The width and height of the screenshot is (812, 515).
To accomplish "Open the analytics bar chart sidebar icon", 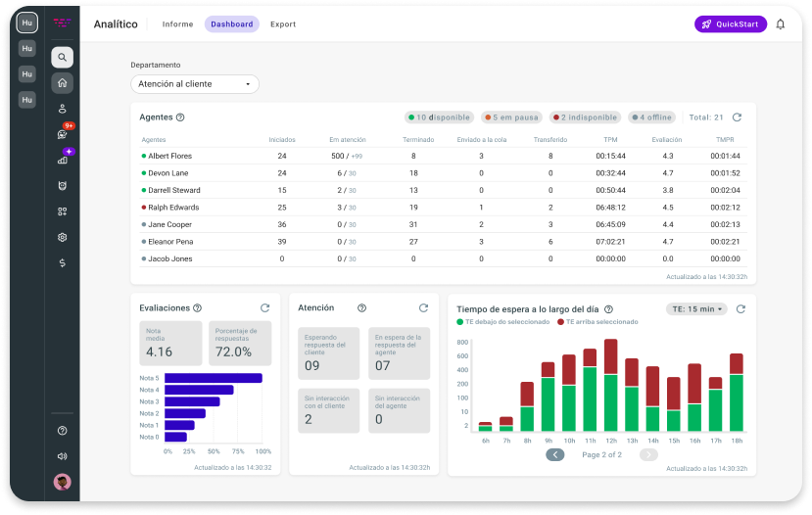I will pos(62,160).
